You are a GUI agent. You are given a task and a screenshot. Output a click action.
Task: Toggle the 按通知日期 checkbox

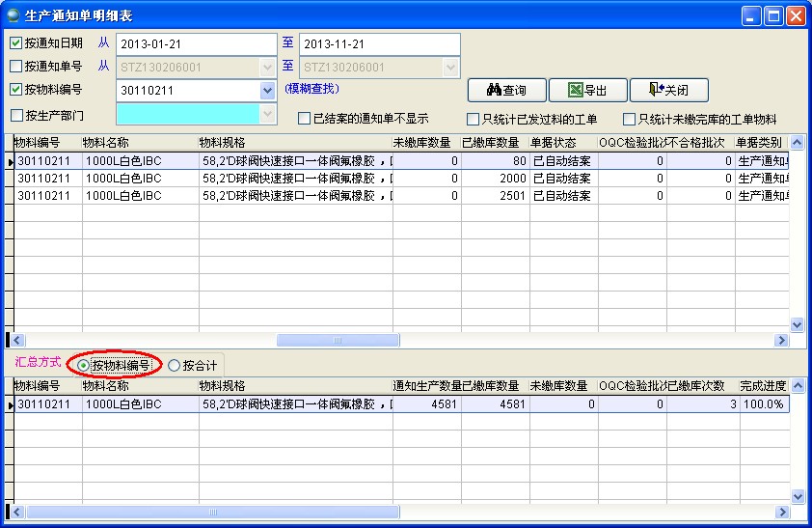16,43
